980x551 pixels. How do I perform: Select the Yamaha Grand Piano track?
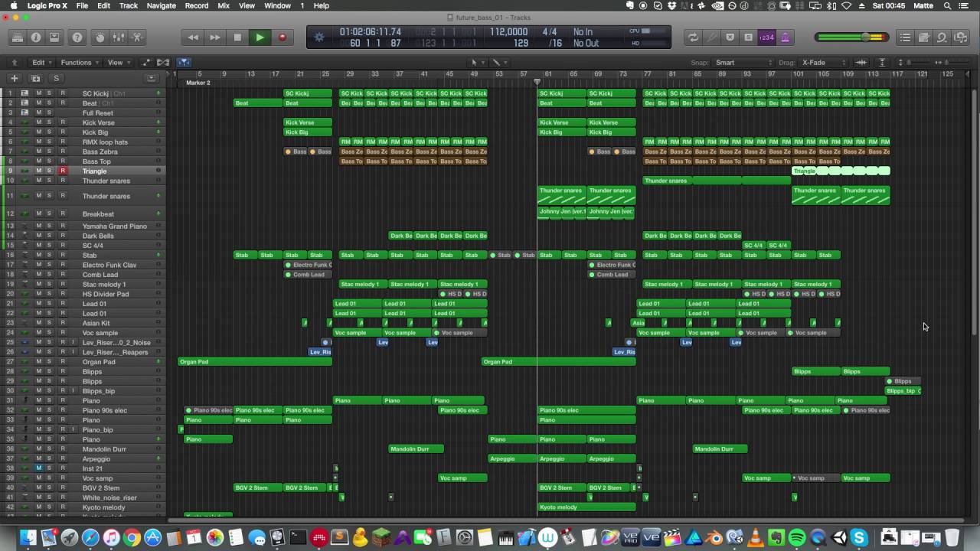pos(115,227)
